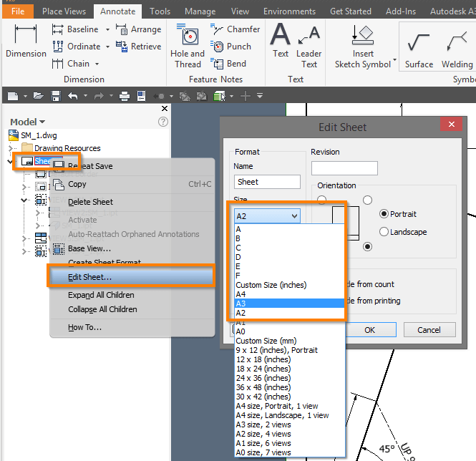Screen dimensions: 476x461
Task: Choose Copy from context menu
Action: [x=132, y=184]
